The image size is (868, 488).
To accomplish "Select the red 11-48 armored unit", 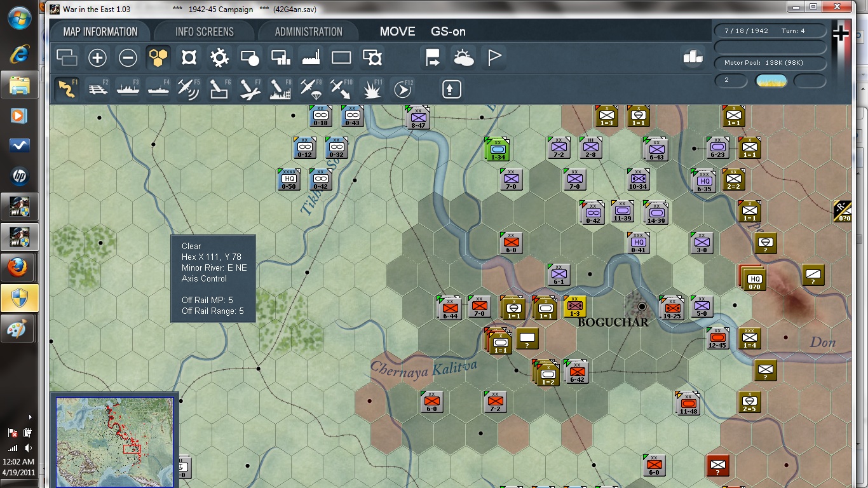I will point(689,403).
